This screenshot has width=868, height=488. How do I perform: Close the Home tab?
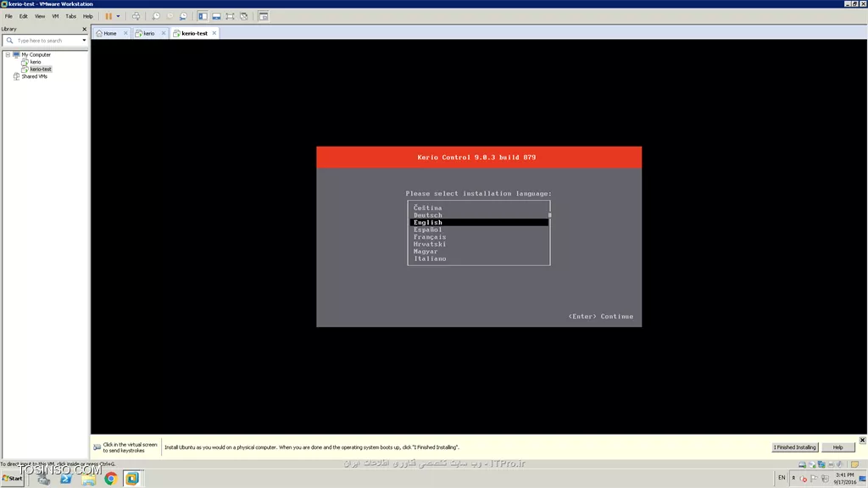click(125, 33)
